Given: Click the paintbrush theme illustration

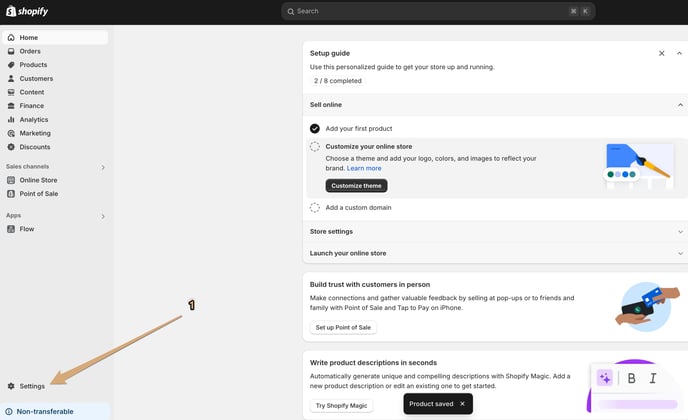Looking at the screenshot, I should (638, 166).
